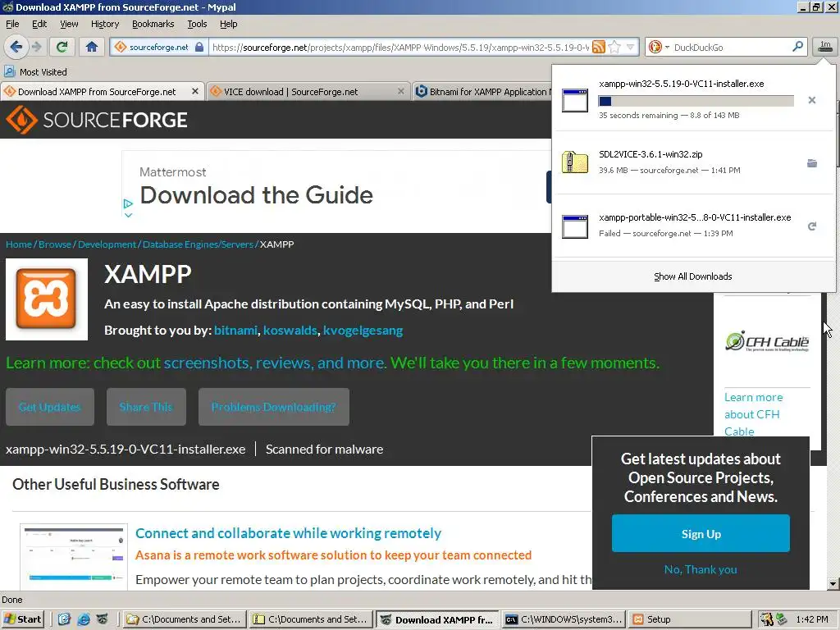
Task: Click the Sign Up button
Action: coord(701,533)
